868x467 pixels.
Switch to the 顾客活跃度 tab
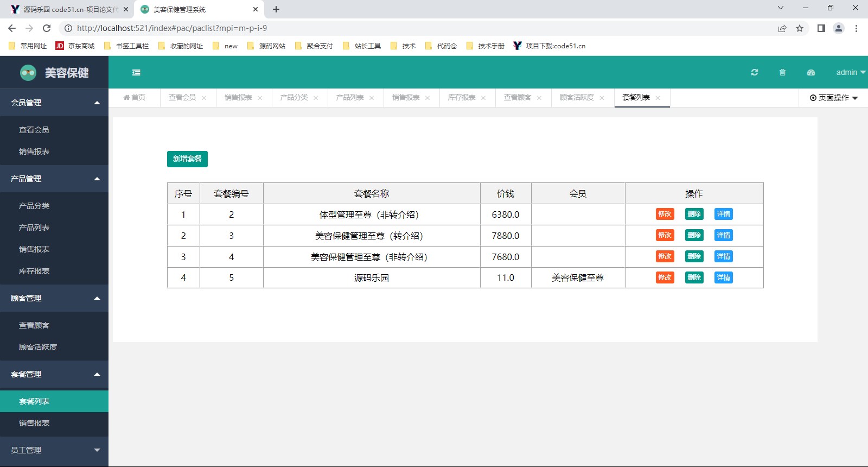click(x=577, y=97)
